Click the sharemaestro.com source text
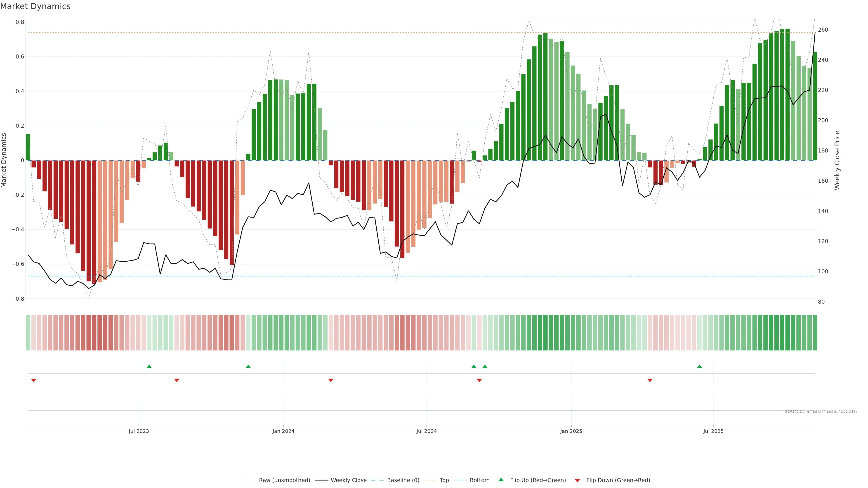The image size is (868, 488). click(821, 411)
